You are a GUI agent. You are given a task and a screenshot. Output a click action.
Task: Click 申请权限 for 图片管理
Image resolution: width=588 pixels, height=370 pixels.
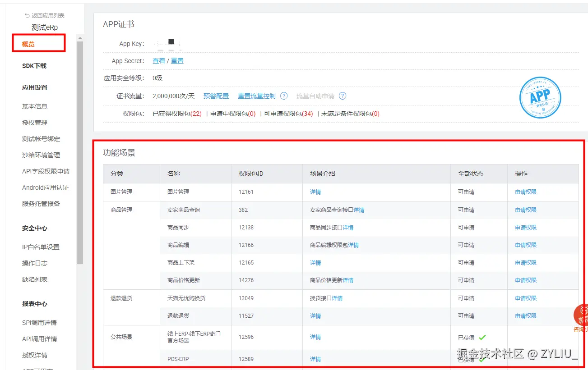click(x=526, y=192)
